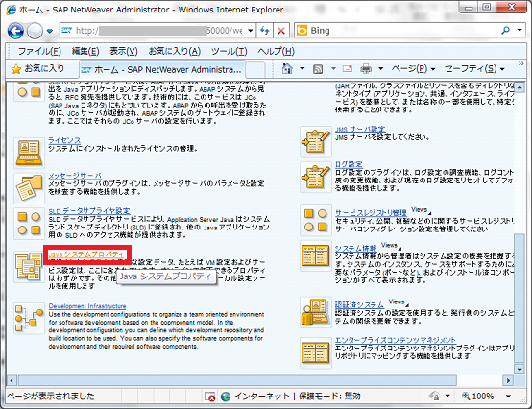Click the Java システムプロパティ tables icon
The image size is (532, 409).
[29, 267]
